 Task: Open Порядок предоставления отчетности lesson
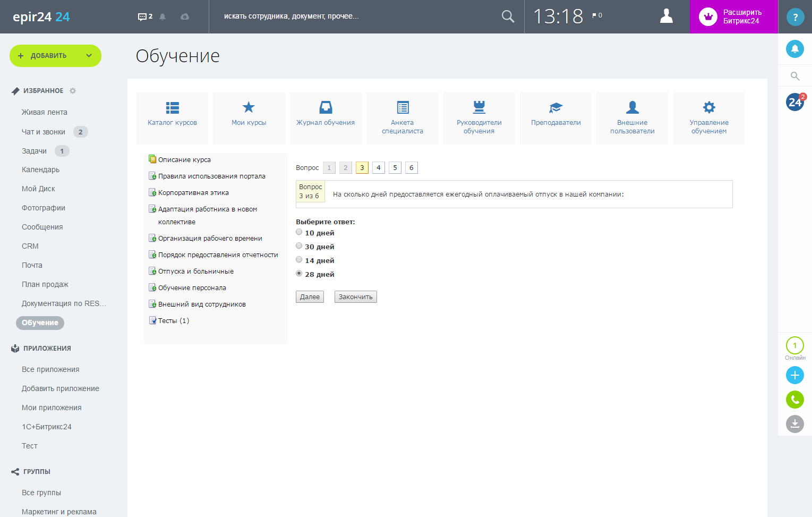click(x=218, y=255)
